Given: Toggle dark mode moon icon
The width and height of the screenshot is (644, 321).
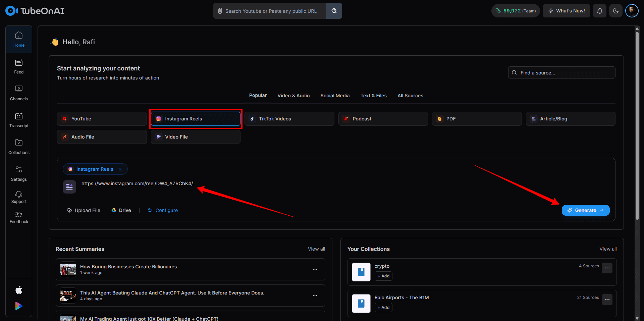Looking at the screenshot, I should pos(616,11).
